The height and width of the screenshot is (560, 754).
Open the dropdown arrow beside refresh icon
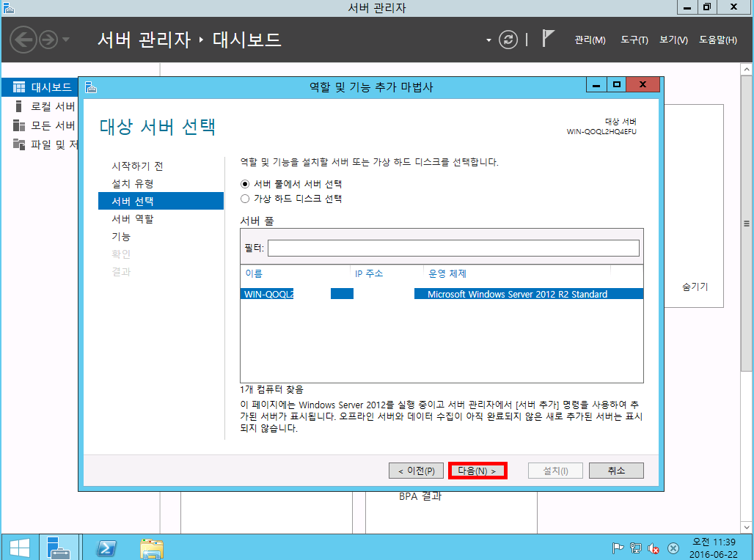[x=489, y=40]
